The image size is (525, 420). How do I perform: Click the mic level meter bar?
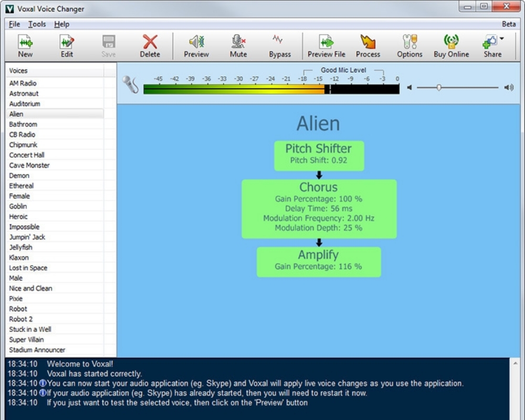[x=271, y=89]
